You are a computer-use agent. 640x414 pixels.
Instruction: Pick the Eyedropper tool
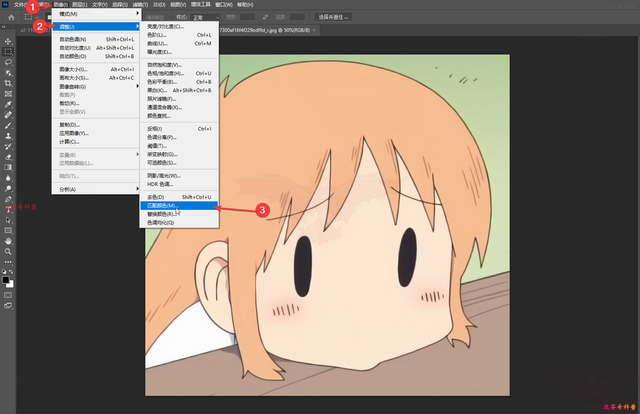point(8,103)
